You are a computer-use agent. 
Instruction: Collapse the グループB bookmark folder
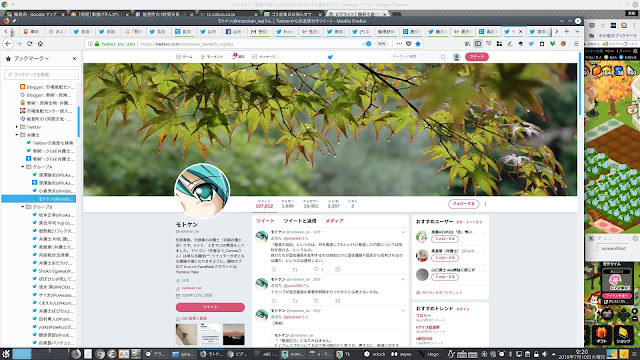(23, 207)
